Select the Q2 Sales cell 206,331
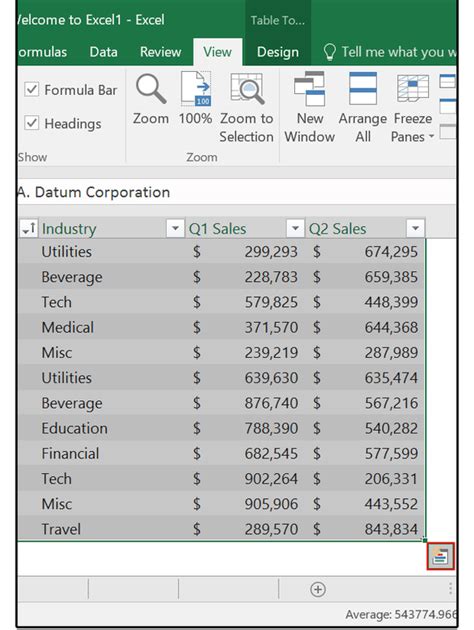This screenshot has width=474, height=630. click(x=366, y=479)
